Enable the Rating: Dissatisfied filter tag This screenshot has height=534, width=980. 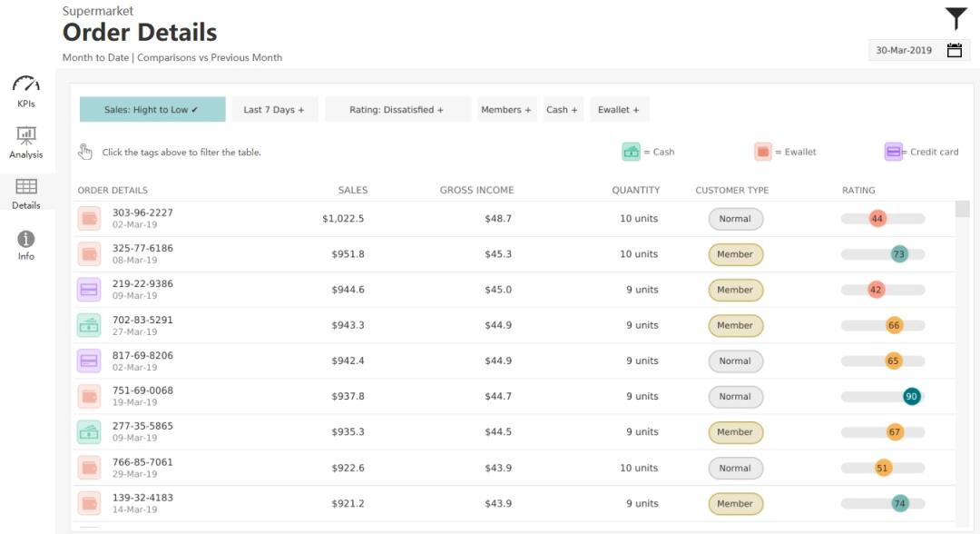[397, 109]
